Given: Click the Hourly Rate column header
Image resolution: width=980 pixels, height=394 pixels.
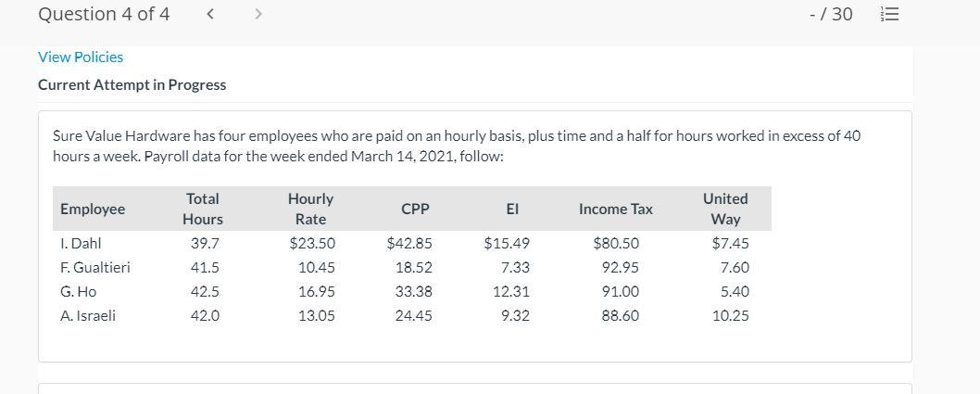Looking at the screenshot, I should pyautogui.click(x=310, y=209).
